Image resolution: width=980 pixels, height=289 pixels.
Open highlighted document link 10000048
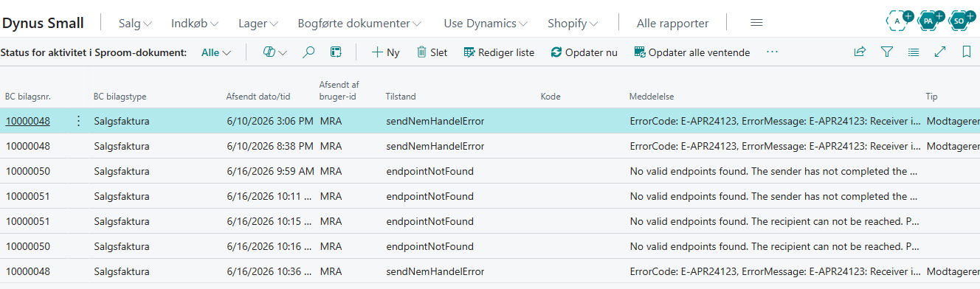coord(27,121)
